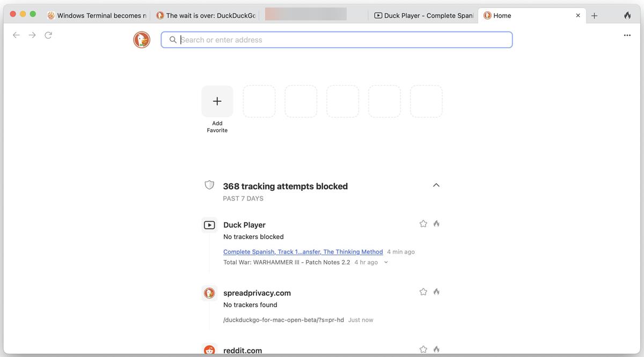Click the fire icon next to reddit.com
Image resolution: width=644 pixels, height=357 pixels.
pos(436,348)
